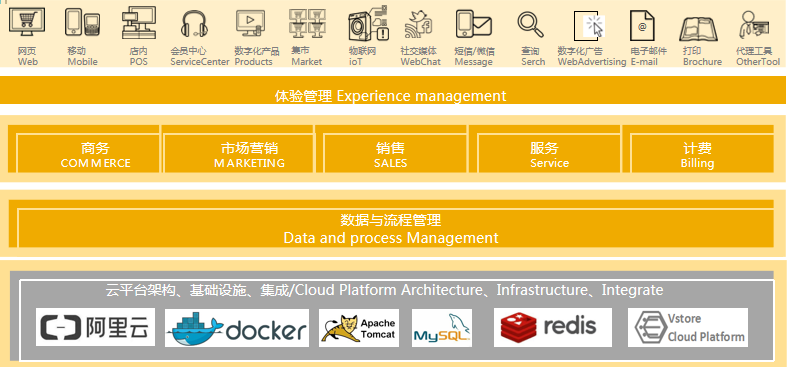This screenshot has width=787, height=367.
Task: Select the WebAdvertising cursor click icon
Action: click(589, 26)
